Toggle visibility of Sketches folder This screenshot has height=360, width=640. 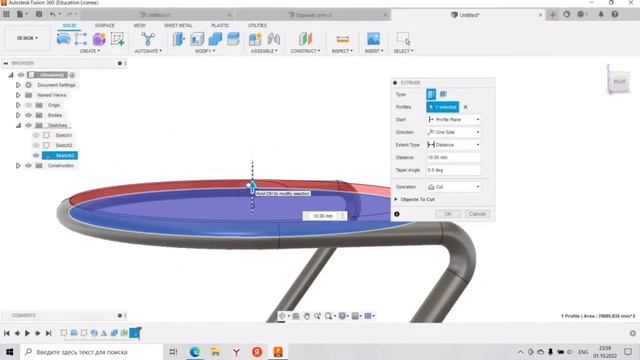pos(29,125)
